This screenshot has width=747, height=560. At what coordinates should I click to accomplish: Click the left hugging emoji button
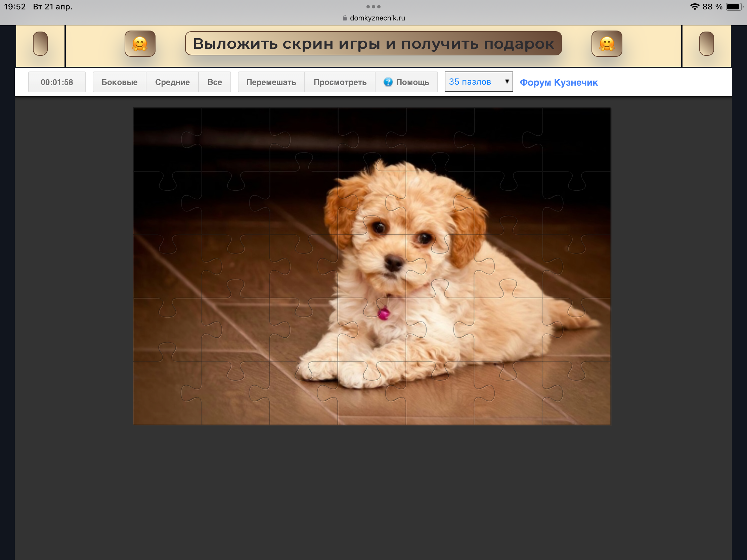pyautogui.click(x=140, y=44)
